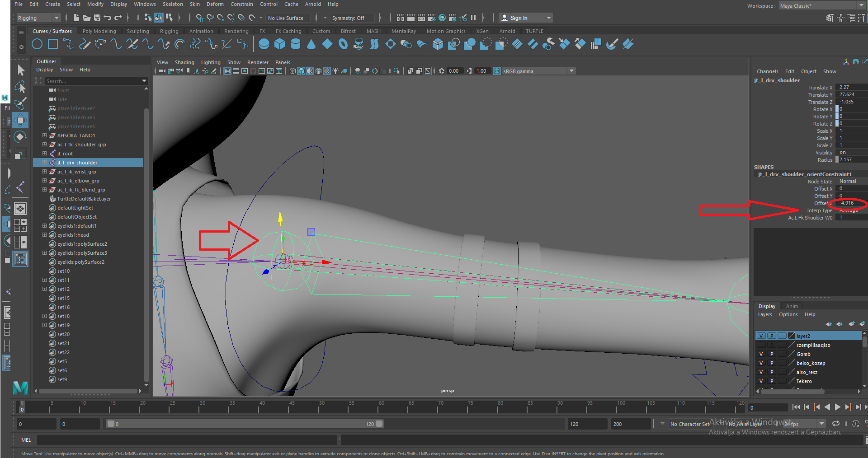Switch to the Poly Modeling shelf tab
868x458 pixels.
click(99, 31)
